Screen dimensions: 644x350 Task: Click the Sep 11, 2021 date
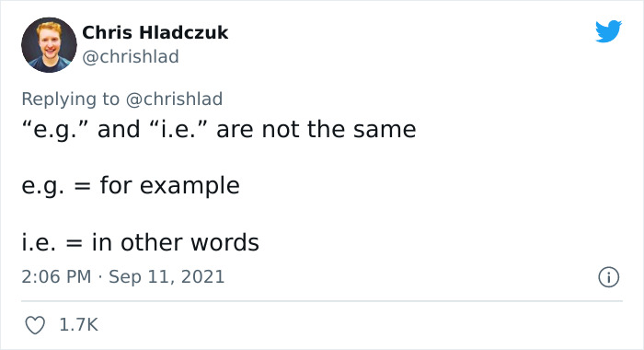tap(167, 277)
